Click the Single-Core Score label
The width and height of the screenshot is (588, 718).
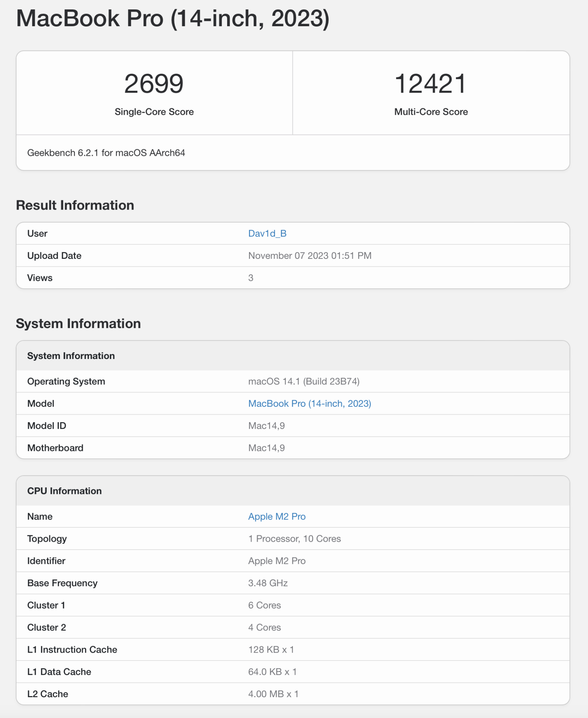click(154, 112)
